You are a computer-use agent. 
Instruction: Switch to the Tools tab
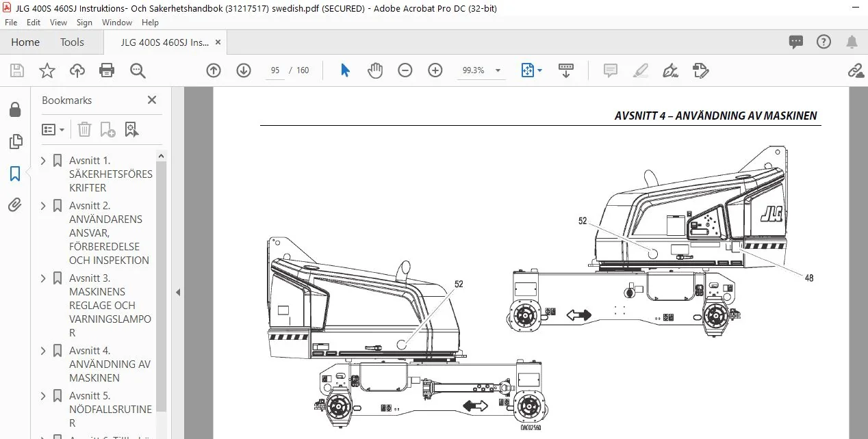[72, 42]
